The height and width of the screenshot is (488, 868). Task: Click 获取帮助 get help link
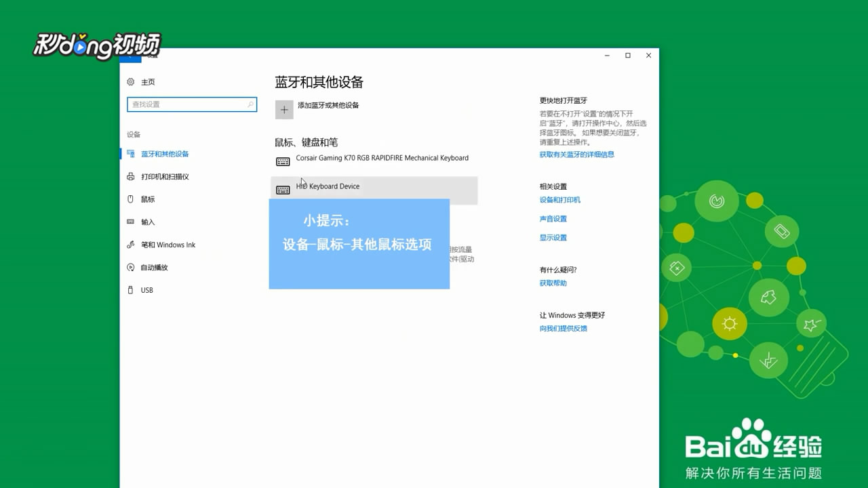click(553, 283)
